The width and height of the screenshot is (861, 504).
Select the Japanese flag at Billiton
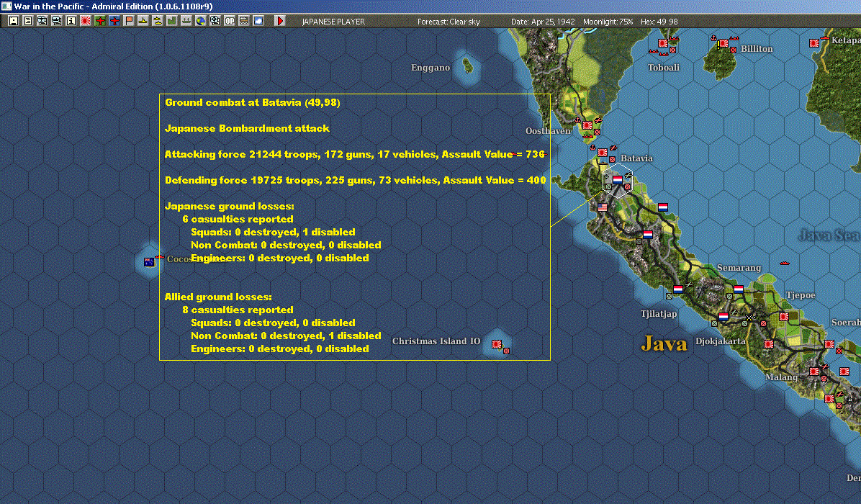(x=723, y=42)
